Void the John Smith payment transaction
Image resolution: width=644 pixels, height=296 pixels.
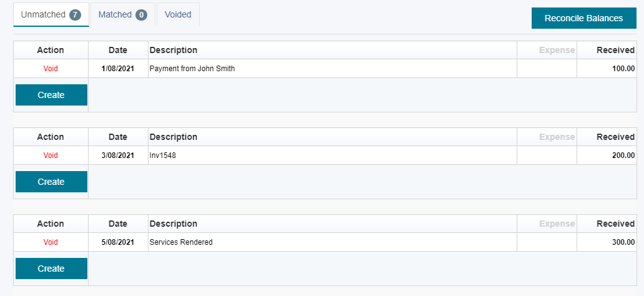(51, 69)
